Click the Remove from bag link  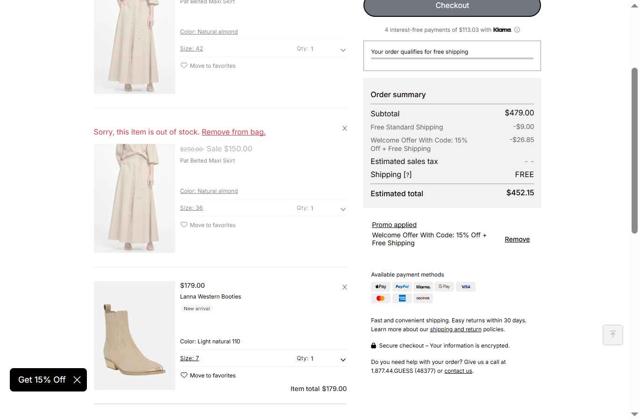coord(233,132)
